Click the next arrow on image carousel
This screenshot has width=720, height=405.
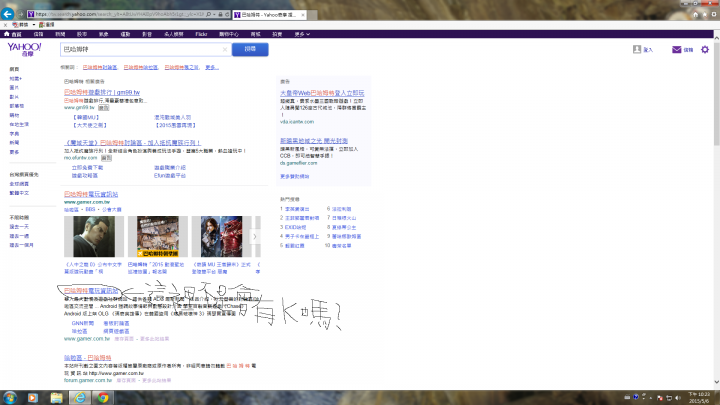click(x=255, y=236)
